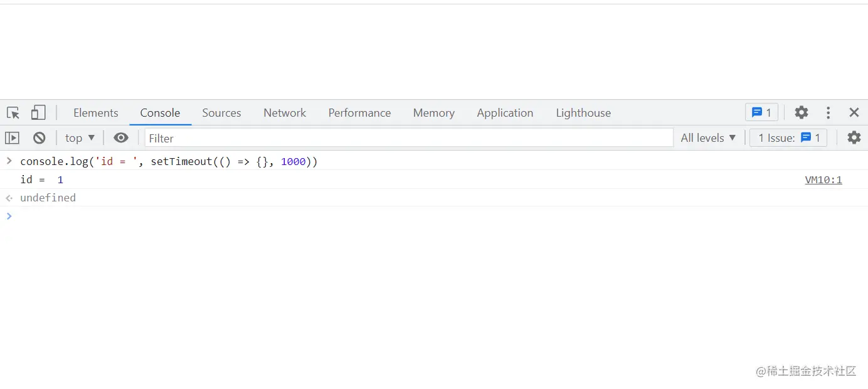This screenshot has width=868, height=389.
Task: Select the inspect element tool
Action: [x=13, y=112]
